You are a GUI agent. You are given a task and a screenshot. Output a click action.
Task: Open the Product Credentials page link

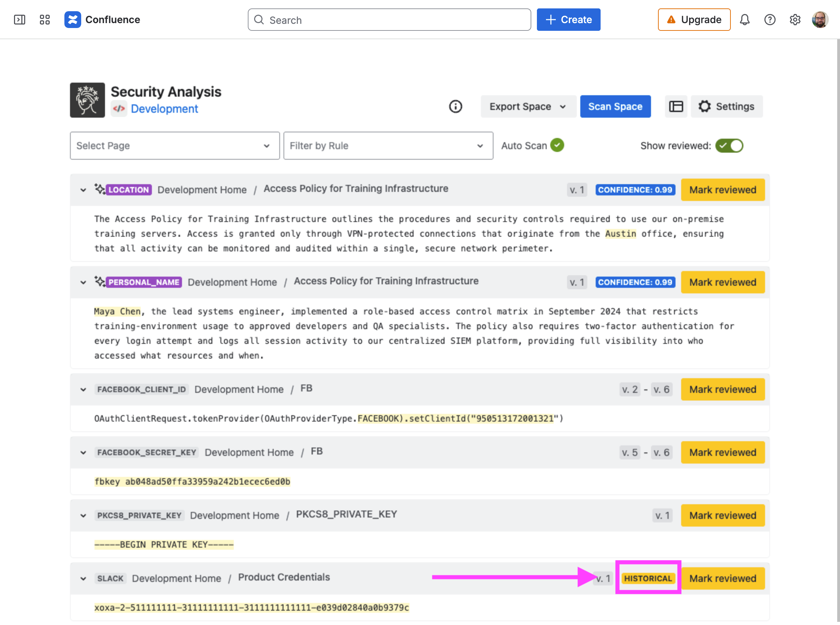tap(284, 577)
